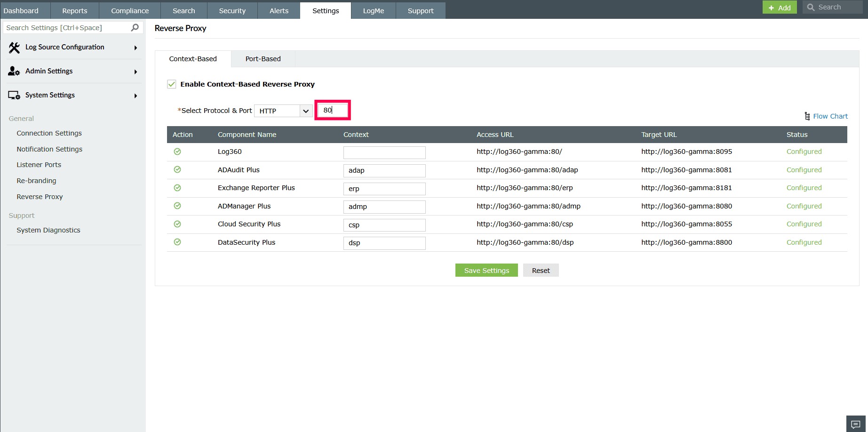Click the Log360 access URL text

tap(519, 152)
